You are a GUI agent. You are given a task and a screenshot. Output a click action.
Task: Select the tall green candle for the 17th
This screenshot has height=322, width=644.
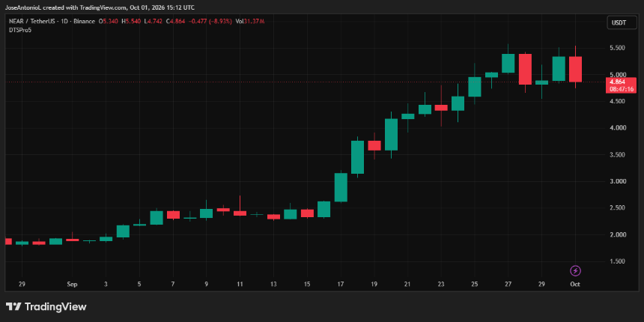coord(341,187)
